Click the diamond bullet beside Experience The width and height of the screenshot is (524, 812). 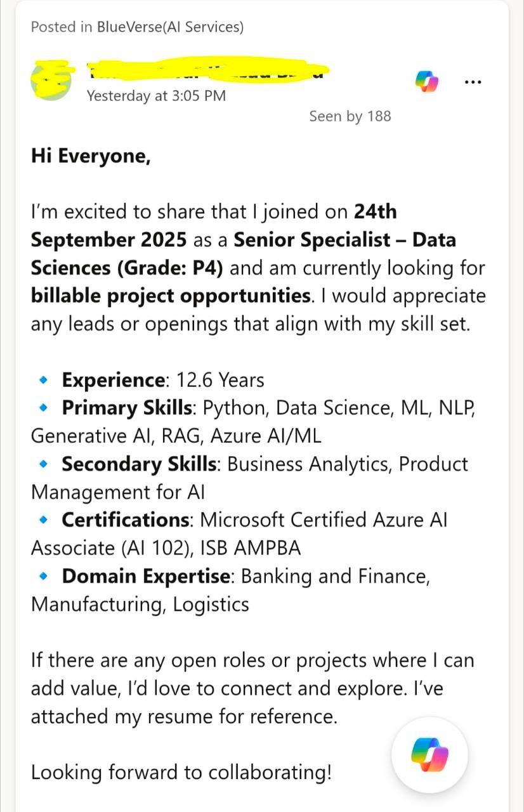43,380
